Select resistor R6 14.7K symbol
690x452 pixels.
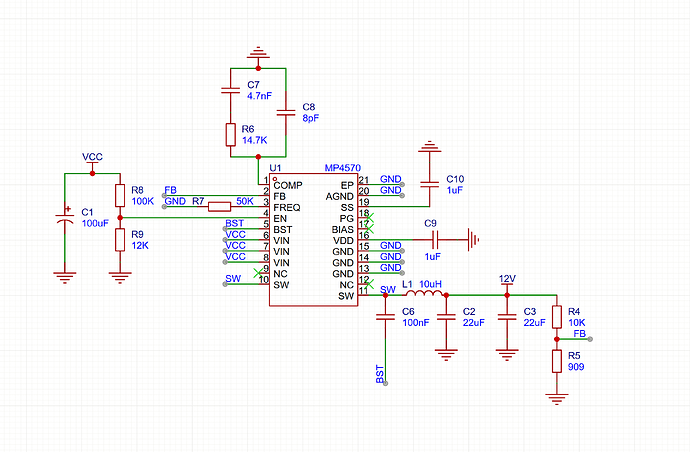pos(230,134)
